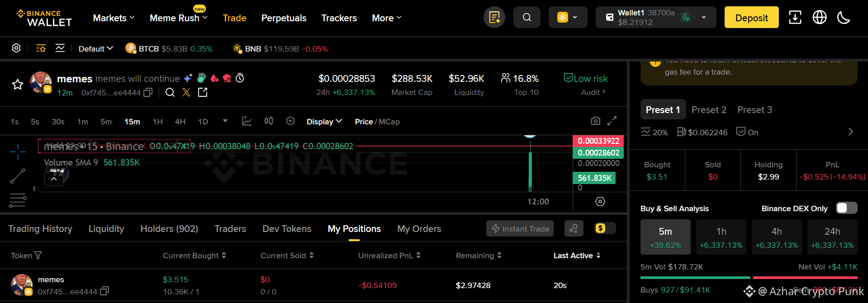
Task: Filter the Token column
Action: (38, 256)
